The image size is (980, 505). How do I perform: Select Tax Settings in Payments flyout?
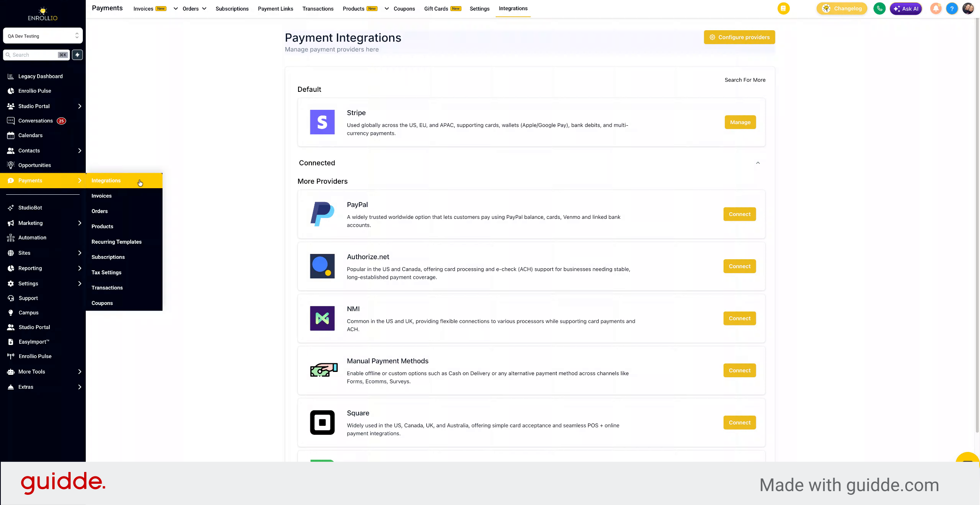[x=106, y=272]
